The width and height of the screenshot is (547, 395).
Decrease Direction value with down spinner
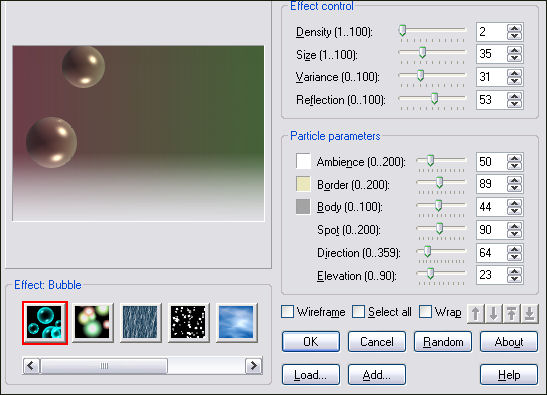click(515, 256)
